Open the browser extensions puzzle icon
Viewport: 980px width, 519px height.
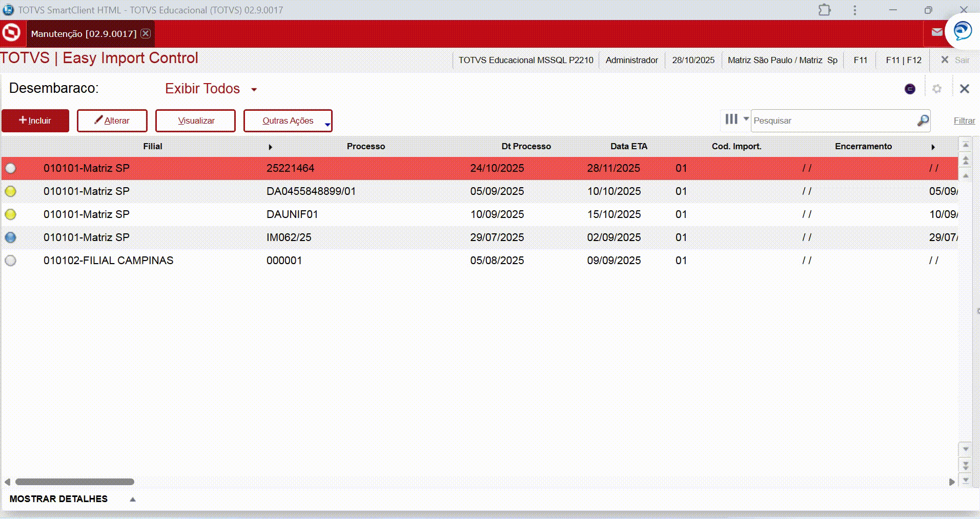click(824, 10)
